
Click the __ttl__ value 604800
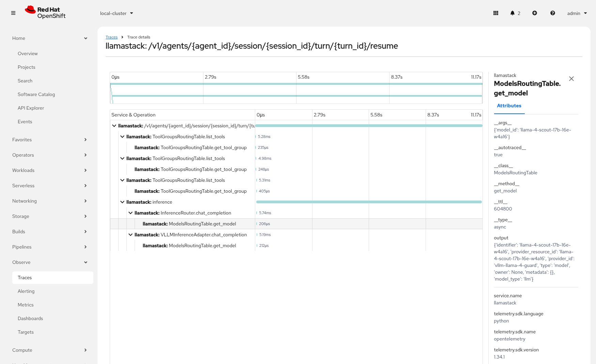pyautogui.click(x=503, y=209)
